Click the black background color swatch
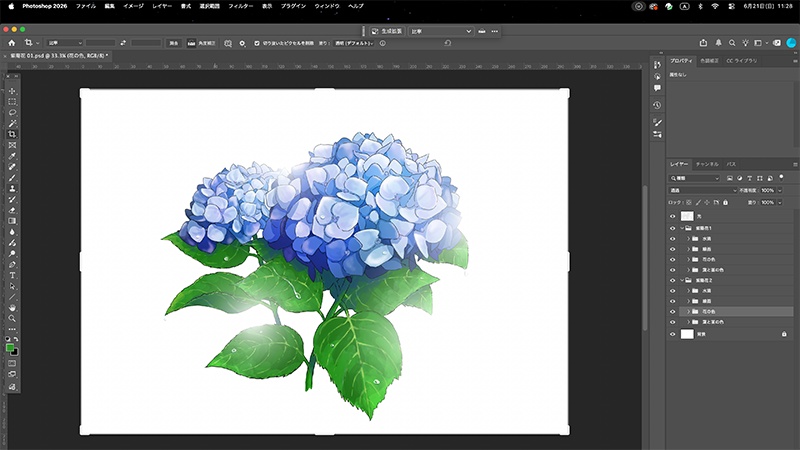Screen dimensions: 800x450 click(x=15, y=353)
